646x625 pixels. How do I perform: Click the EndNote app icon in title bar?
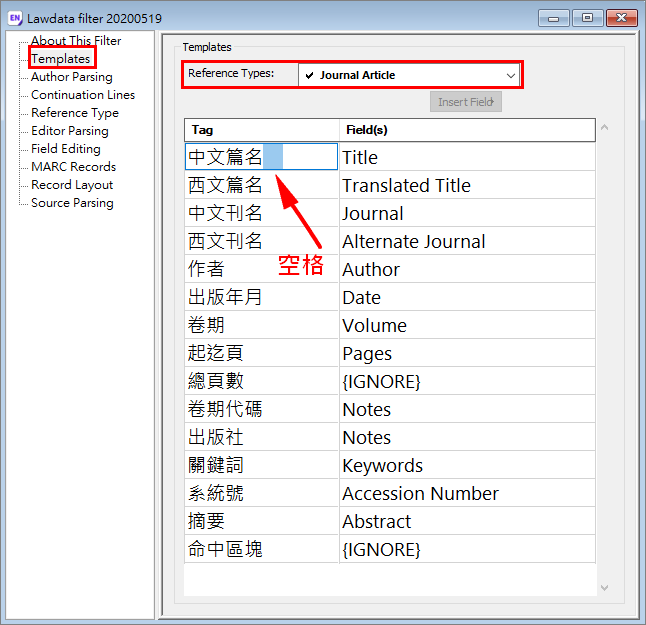[x=15, y=18]
